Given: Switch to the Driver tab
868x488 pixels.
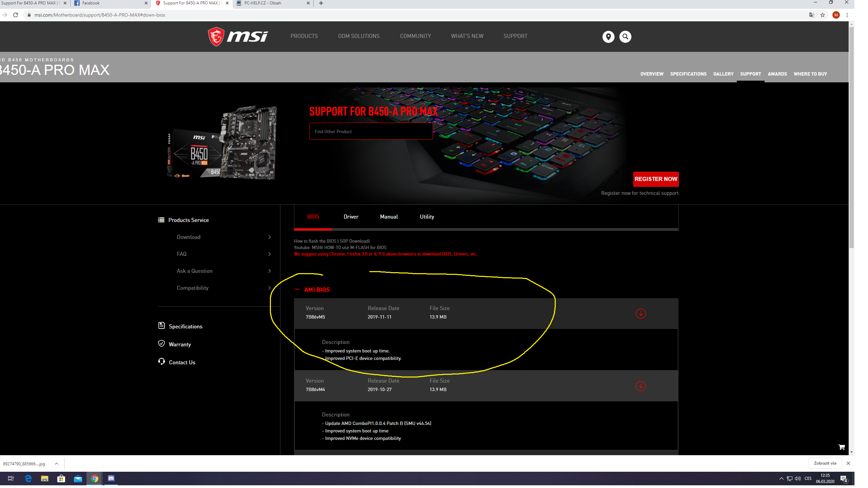Looking at the screenshot, I should (x=351, y=217).
